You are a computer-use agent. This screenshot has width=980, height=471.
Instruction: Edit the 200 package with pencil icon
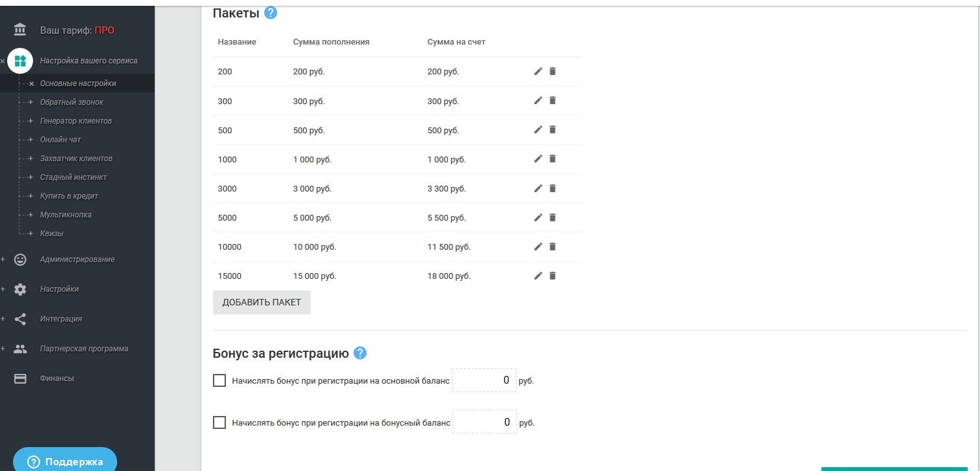coord(538,71)
